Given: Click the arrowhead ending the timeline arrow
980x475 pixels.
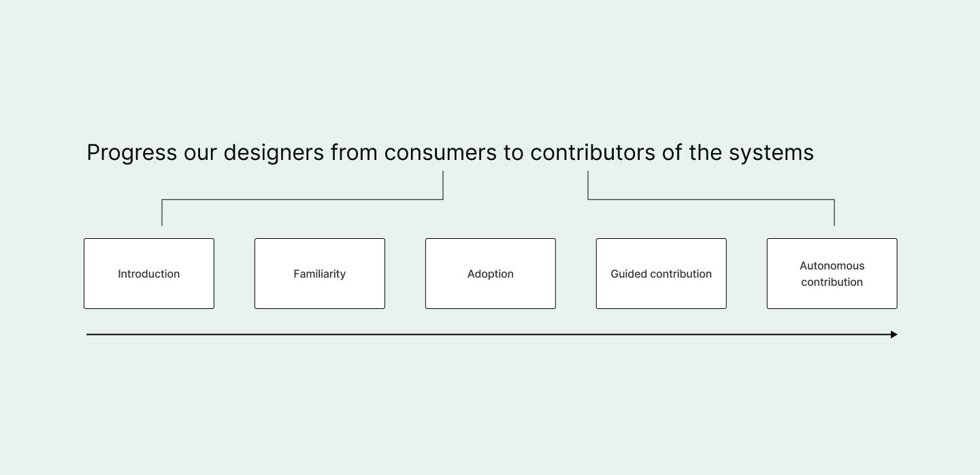Looking at the screenshot, I should [894, 334].
